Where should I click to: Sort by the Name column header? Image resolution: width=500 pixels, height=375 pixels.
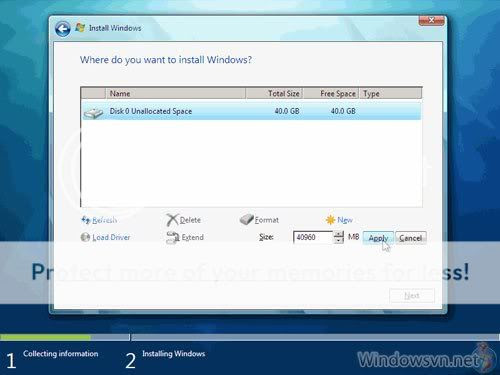point(175,94)
